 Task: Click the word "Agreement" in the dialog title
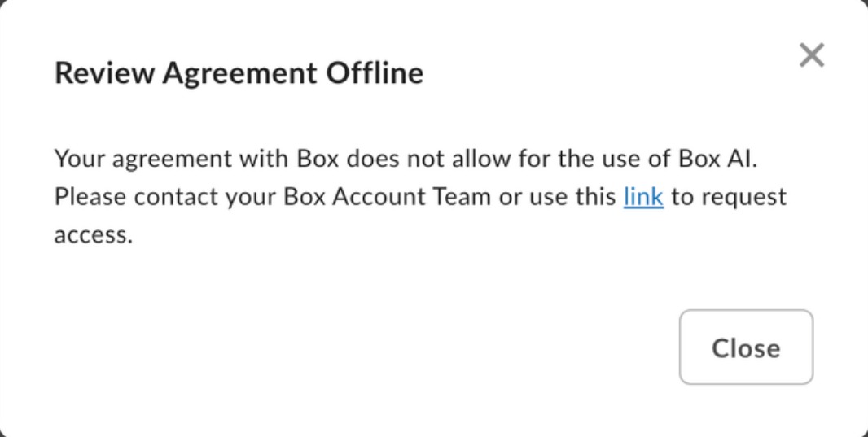coord(240,73)
